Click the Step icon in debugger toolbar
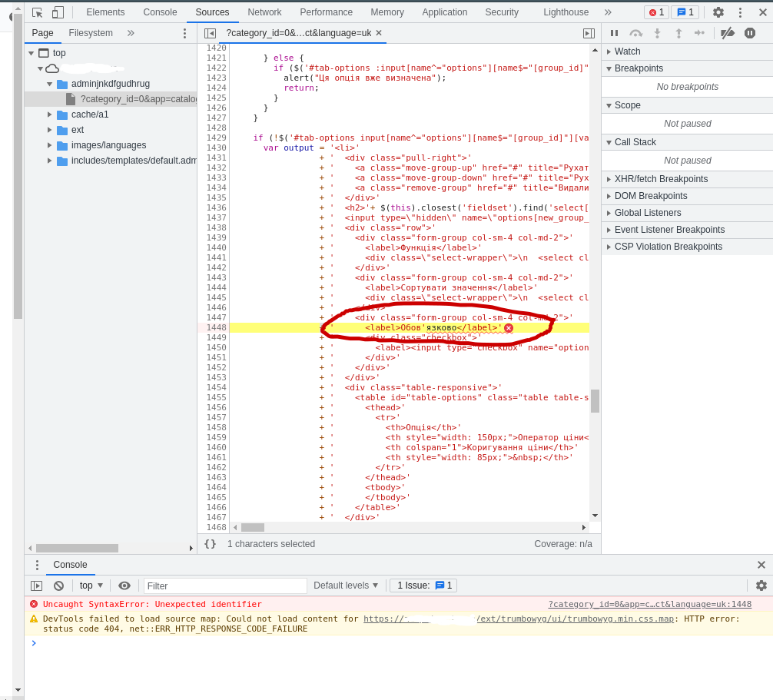This screenshot has height=700, width=773. (x=699, y=33)
